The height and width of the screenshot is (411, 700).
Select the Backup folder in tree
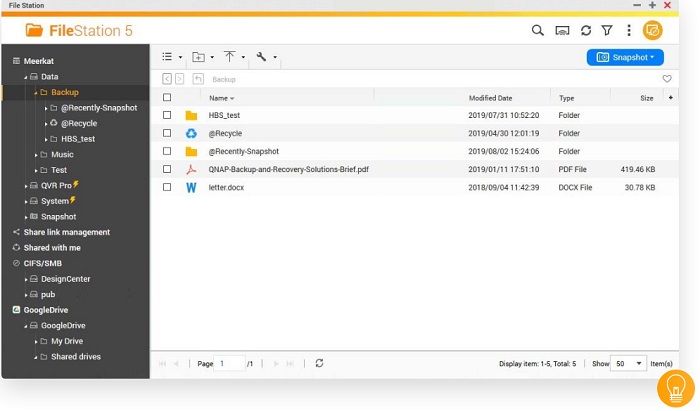point(65,92)
